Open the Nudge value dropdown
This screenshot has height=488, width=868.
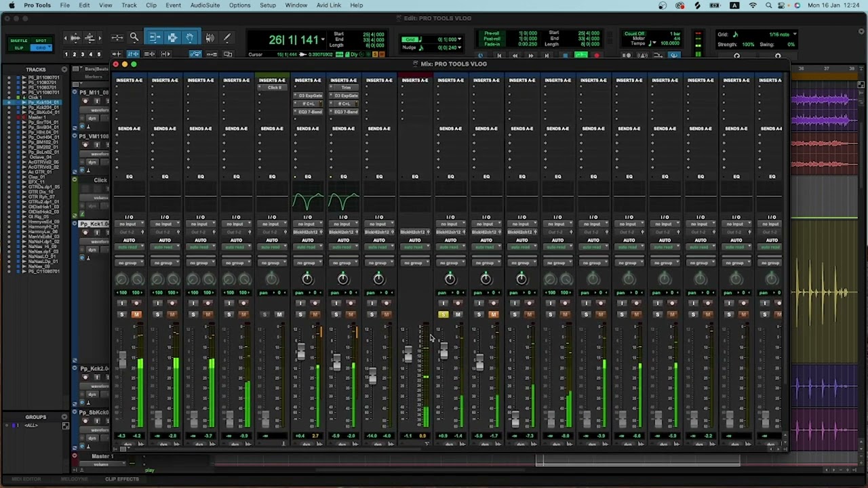tap(459, 47)
